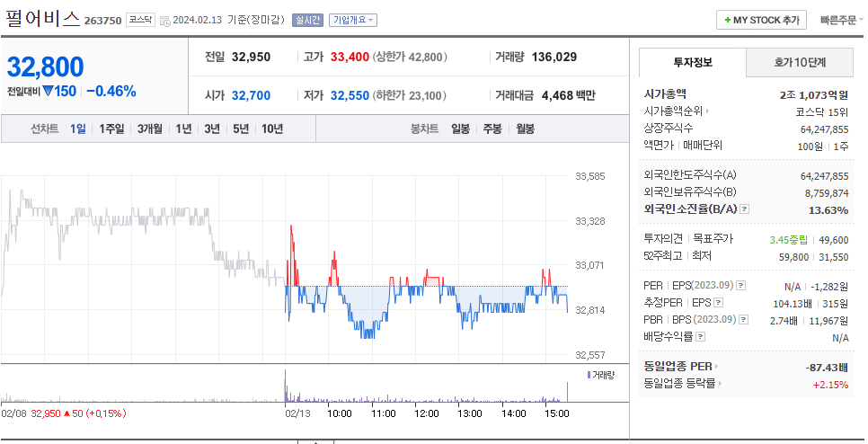Show the 월봉 monthly candle chart
Viewport: 868px width, 444px height.
pos(526,129)
